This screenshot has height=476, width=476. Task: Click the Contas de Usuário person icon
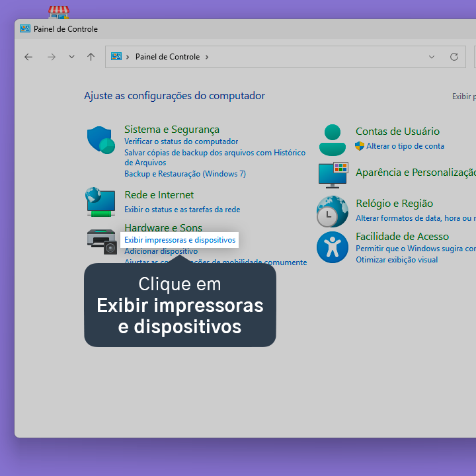pyautogui.click(x=333, y=140)
